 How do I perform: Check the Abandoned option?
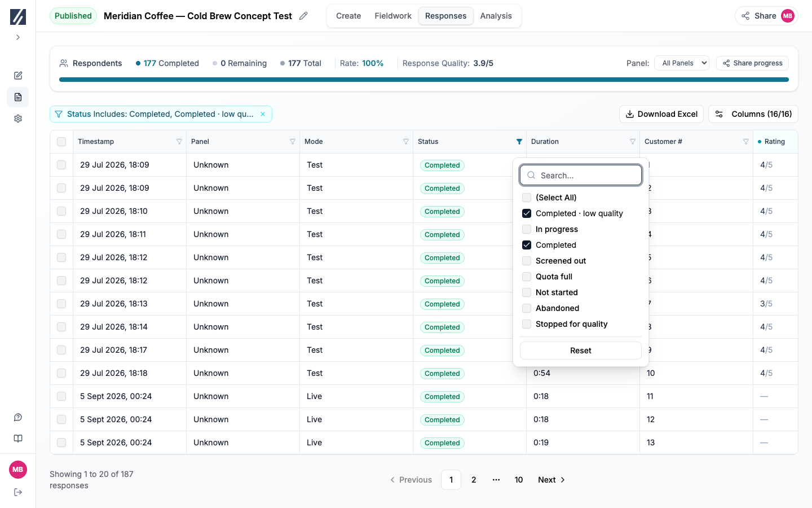(527, 308)
